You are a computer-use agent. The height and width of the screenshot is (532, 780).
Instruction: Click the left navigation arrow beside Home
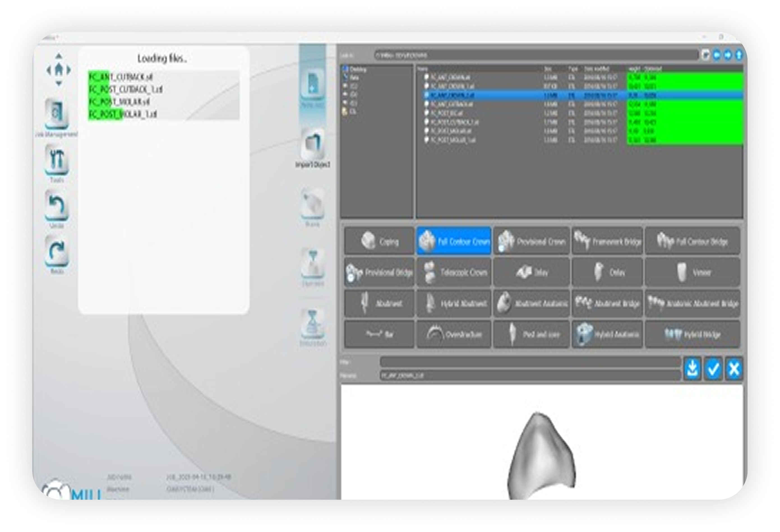(49, 70)
